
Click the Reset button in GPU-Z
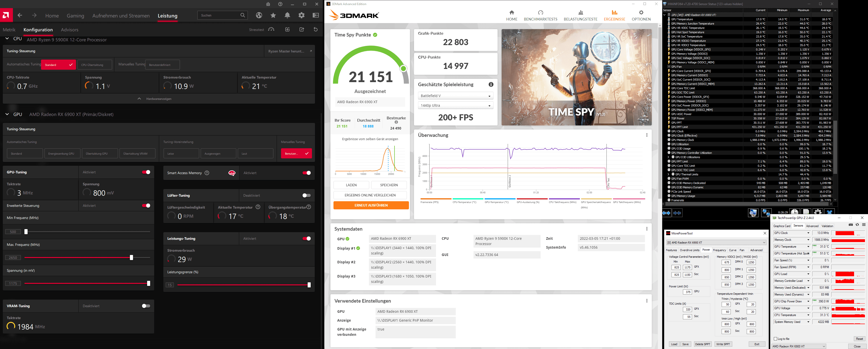point(859,339)
